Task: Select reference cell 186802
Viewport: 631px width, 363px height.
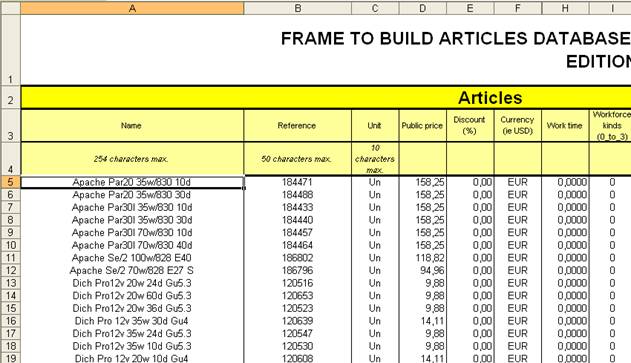Action: click(298, 258)
